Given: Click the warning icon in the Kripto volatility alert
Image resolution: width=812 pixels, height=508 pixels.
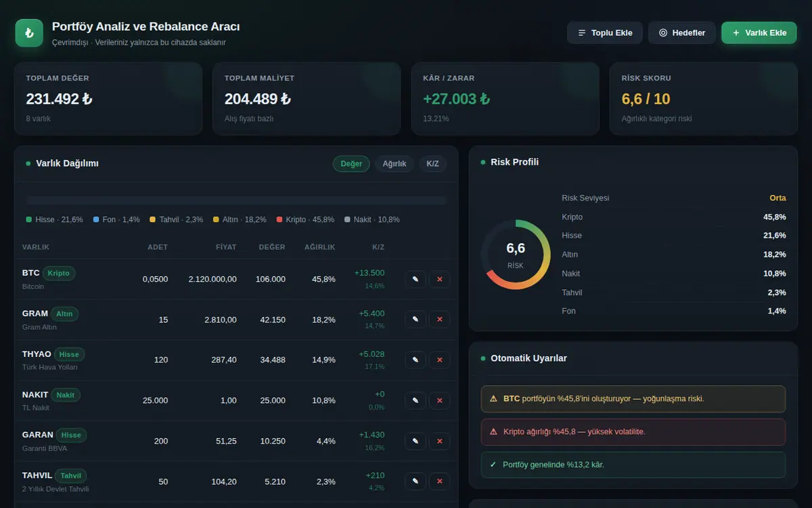Looking at the screenshot, I should tap(493, 431).
